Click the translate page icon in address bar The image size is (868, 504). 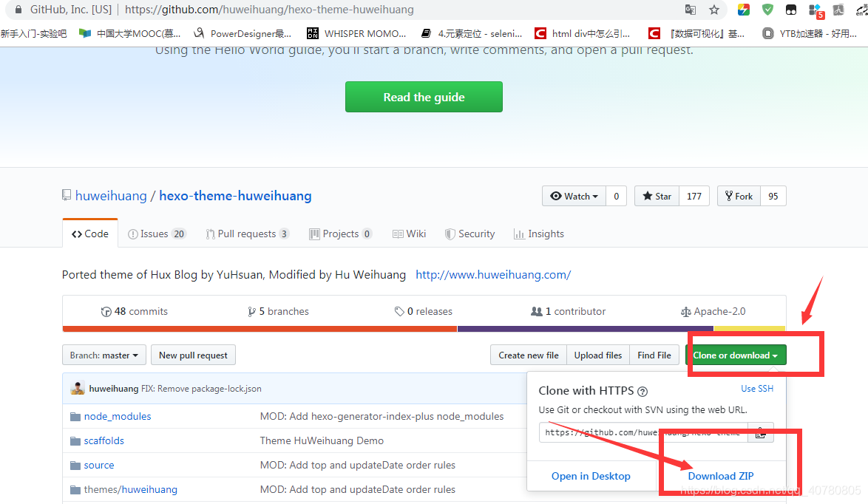click(691, 10)
